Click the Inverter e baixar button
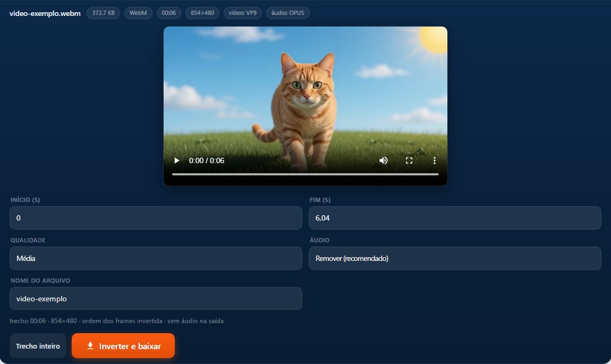The height and width of the screenshot is (364, 611). (x=123, y=346)
